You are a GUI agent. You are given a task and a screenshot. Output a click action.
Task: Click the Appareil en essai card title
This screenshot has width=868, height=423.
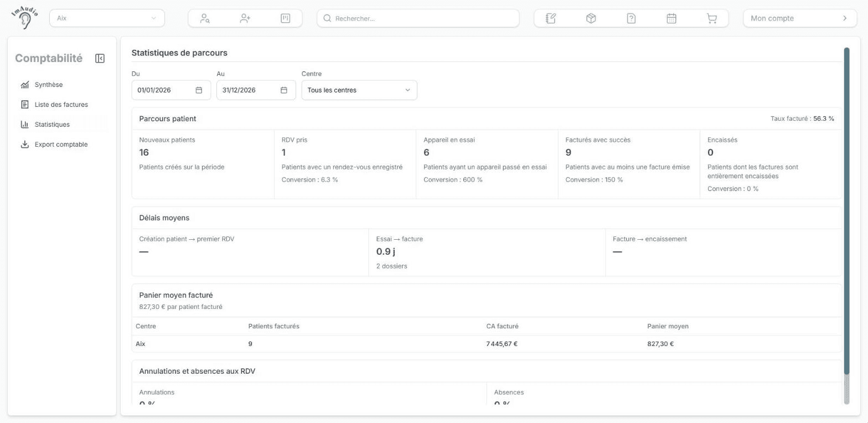coord(449,140)
